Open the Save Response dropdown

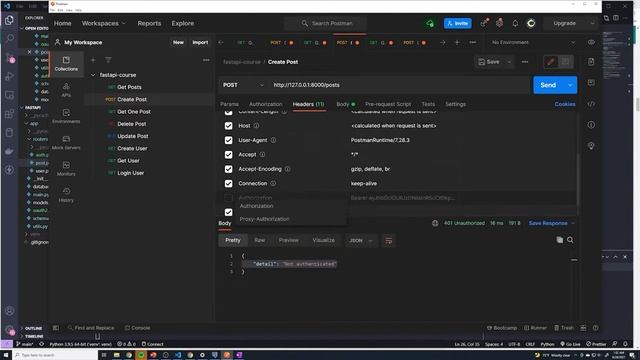551,223
